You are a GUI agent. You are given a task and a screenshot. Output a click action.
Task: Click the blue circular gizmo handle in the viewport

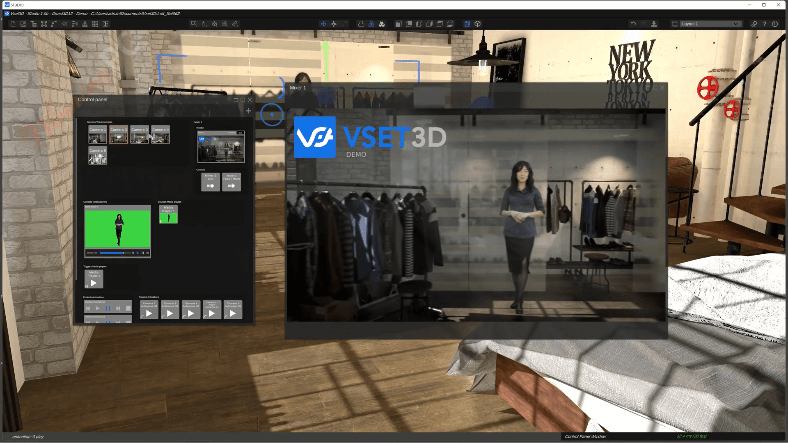tap(272, 115)
